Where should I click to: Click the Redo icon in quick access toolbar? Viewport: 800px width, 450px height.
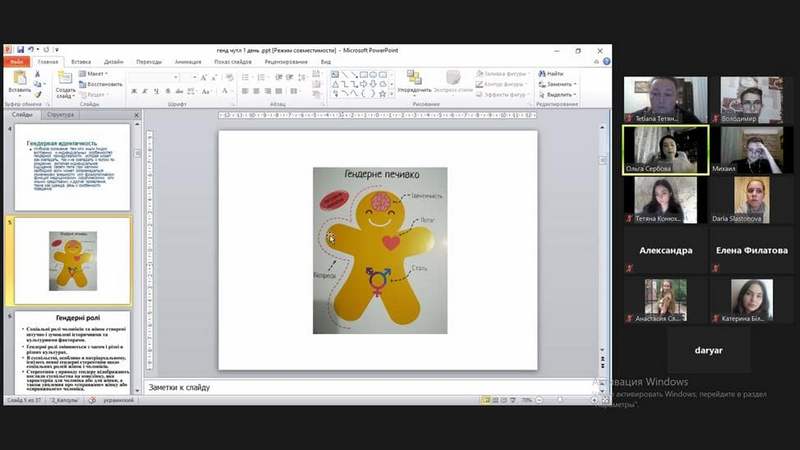tap(46, 49)
